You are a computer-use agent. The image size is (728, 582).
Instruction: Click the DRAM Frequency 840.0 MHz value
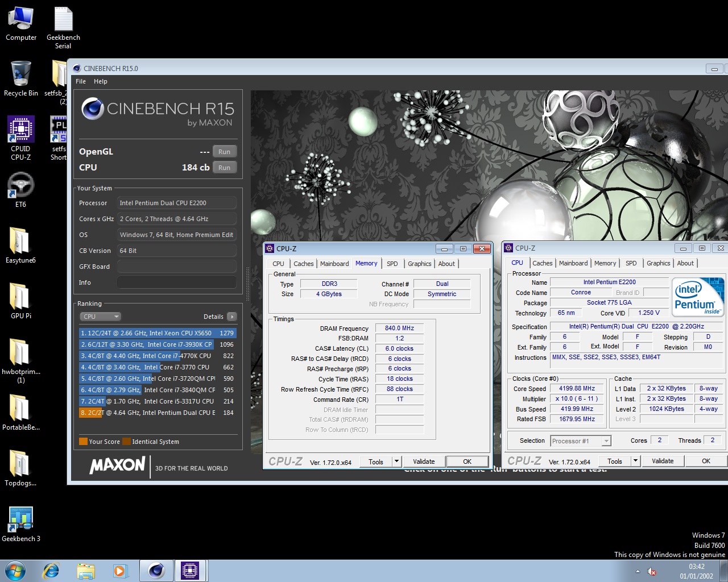399,328
